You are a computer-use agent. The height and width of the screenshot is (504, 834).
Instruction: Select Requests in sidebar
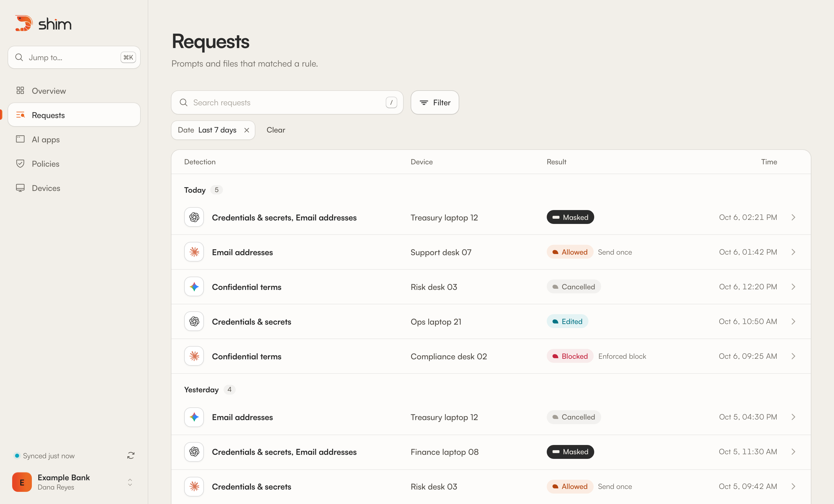point(74,115)
